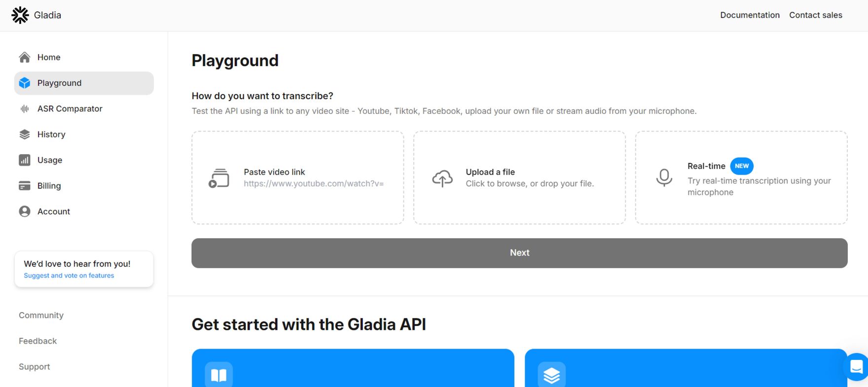Open the Documentation link
Screen dimensions: 868x387
pos(750,15)
